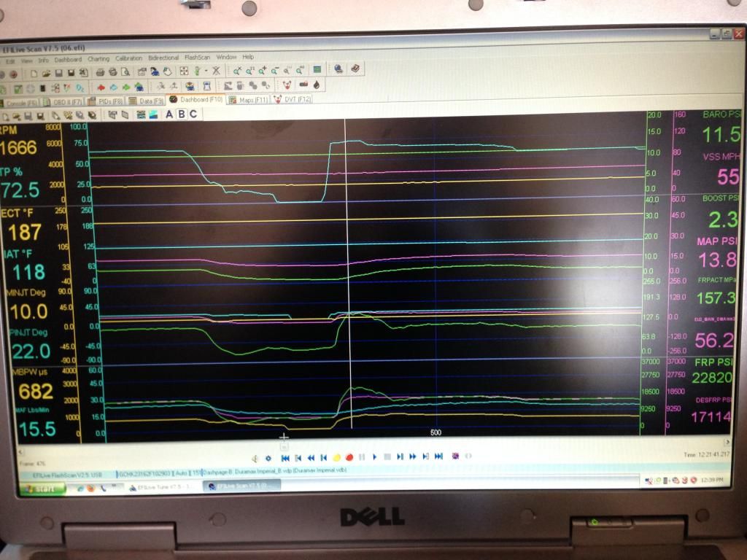The image size is (747, 560).
Task: Open the Window menu
Action: pyautogui.click(x=226, y=57)
